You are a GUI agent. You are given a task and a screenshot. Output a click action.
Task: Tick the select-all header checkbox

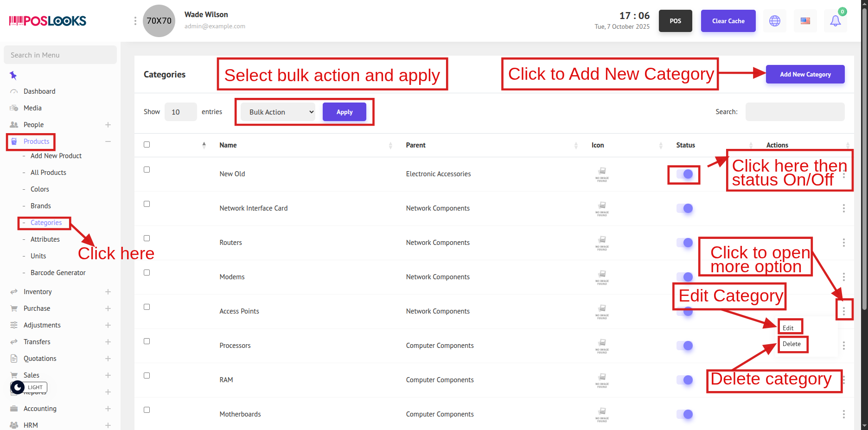[x=147, y=145]
